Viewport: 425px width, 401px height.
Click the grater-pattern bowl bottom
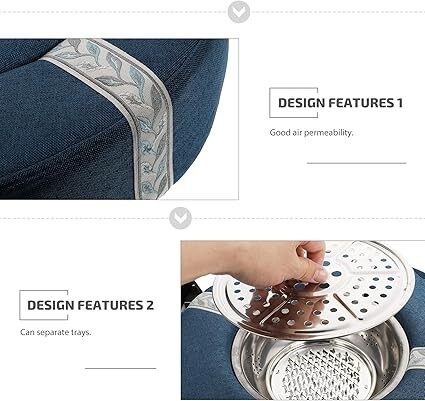319,372
